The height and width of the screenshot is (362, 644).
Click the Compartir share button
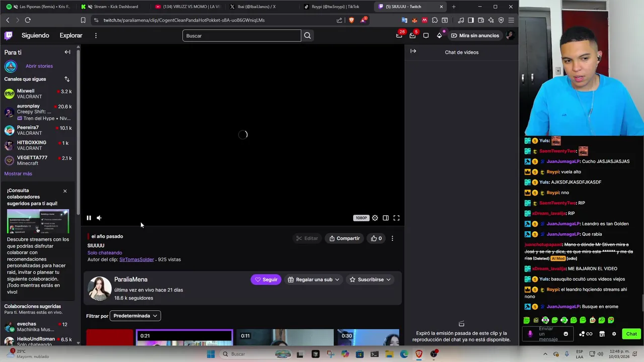[x=345, y=238]
